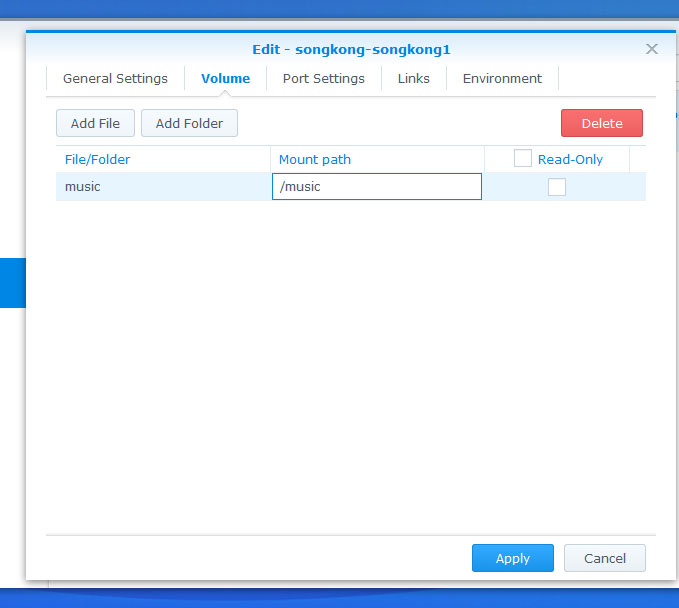Click the Add File button
Image resolution: width=679 pixels, height=608 pixels.
coord(95,123)
